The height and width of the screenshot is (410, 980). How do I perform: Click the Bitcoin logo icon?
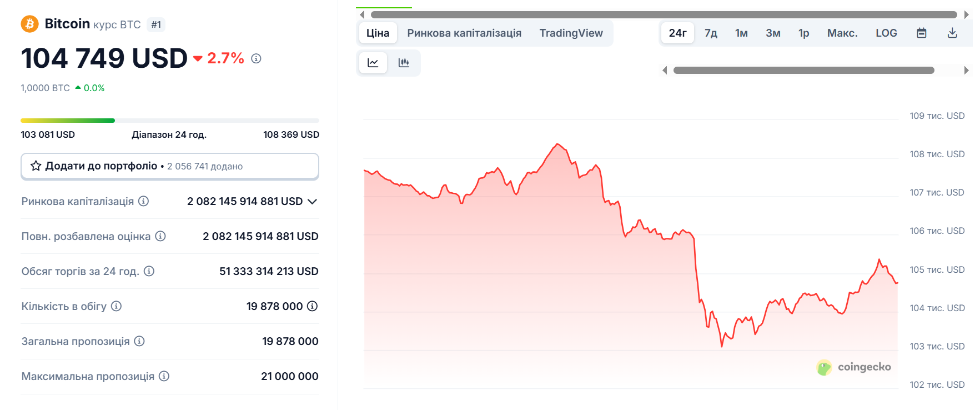tap(29, 24)
